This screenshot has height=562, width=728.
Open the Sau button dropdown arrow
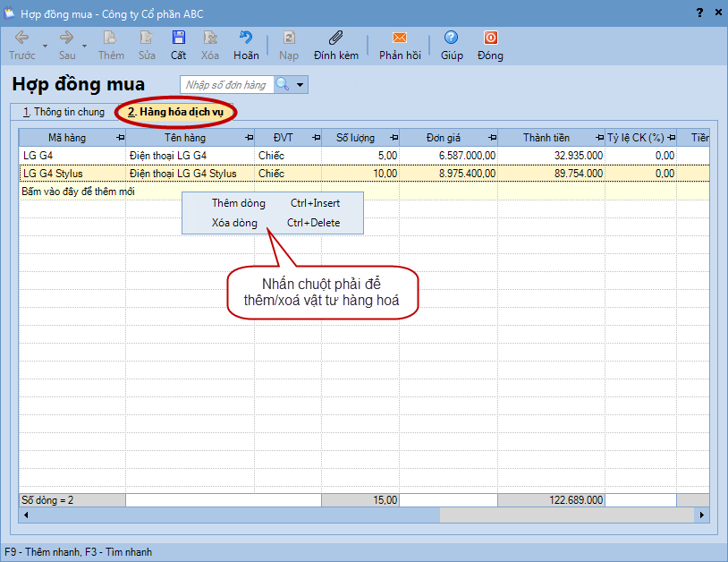click(85, 46)
